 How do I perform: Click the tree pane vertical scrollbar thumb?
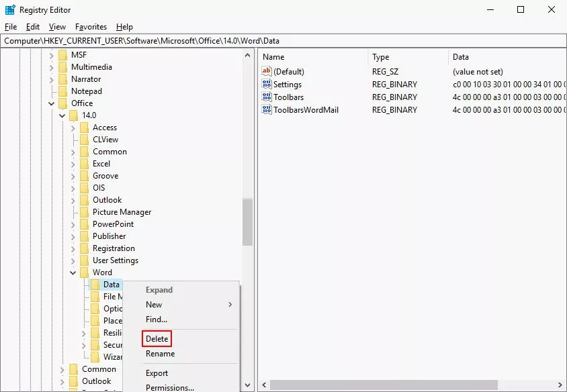247,222
